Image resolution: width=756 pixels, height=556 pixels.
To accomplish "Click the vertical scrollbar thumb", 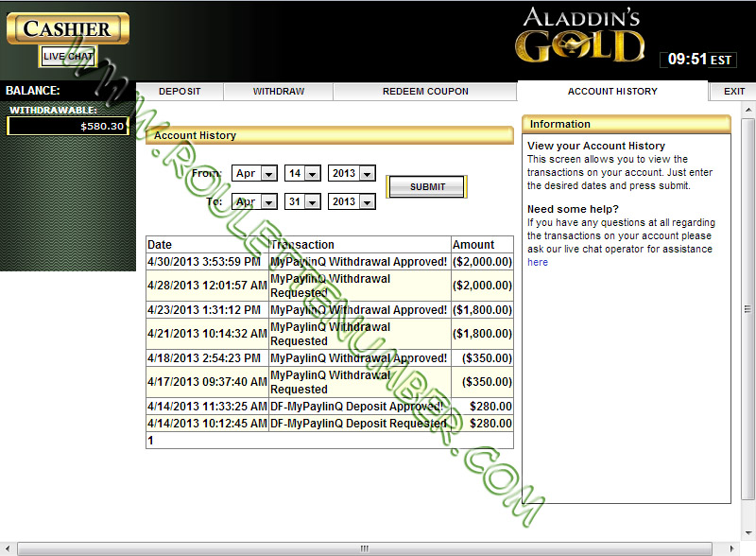I will tap(748, 309).
